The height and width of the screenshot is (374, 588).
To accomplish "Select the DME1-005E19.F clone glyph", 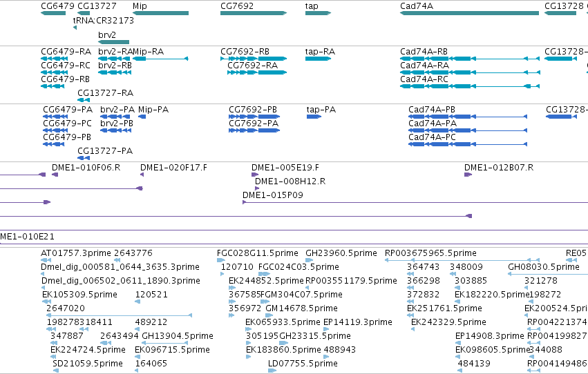I will (255, 175).
